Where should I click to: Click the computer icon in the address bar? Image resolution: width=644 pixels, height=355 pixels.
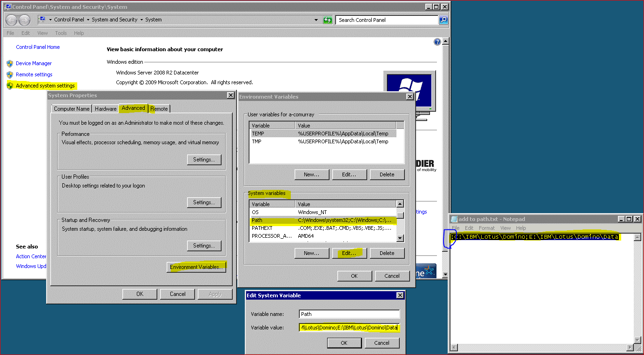tap(42, 20)
